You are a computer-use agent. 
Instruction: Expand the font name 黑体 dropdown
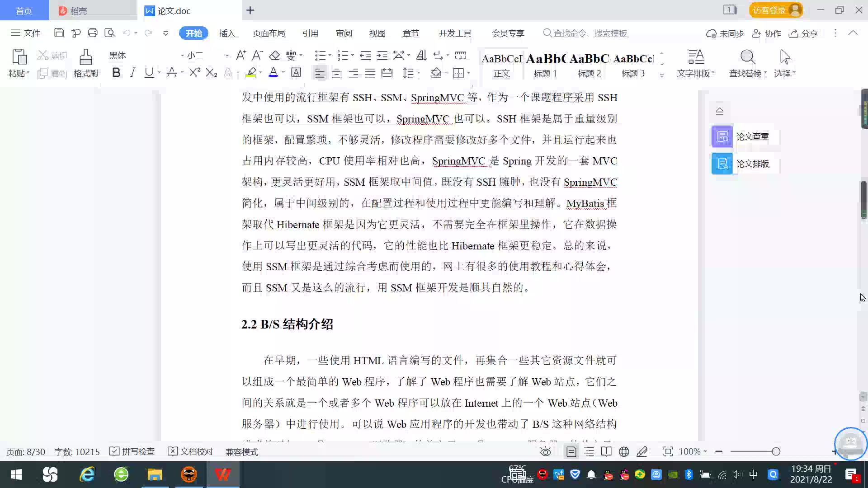pos(182,56)
